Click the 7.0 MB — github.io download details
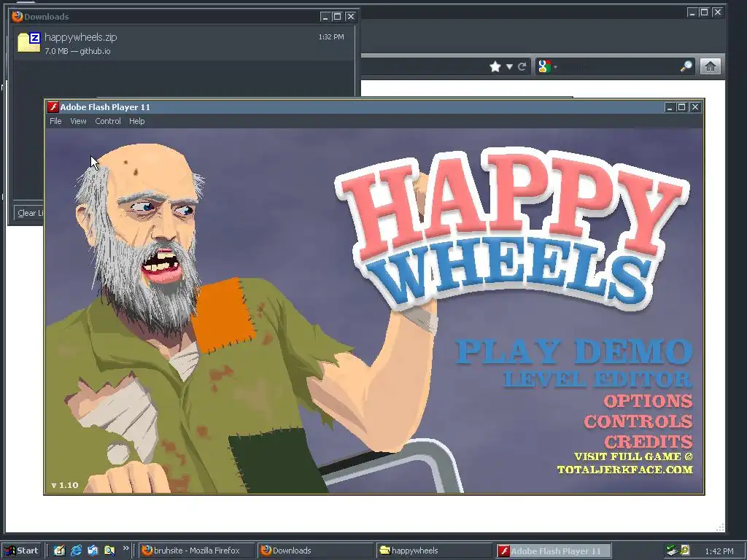 click(77, 51)
